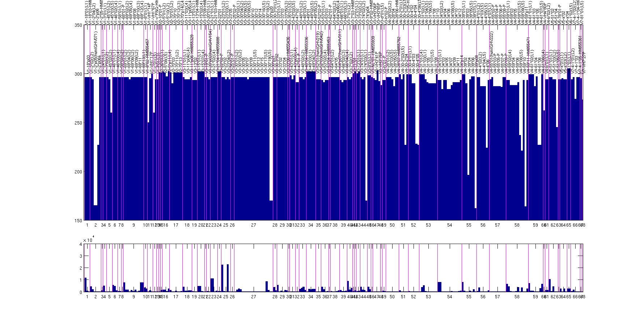Click the white gap in group 2, upper plot
The height and width of the screenshot is (328, 644).
click(96, 145)
